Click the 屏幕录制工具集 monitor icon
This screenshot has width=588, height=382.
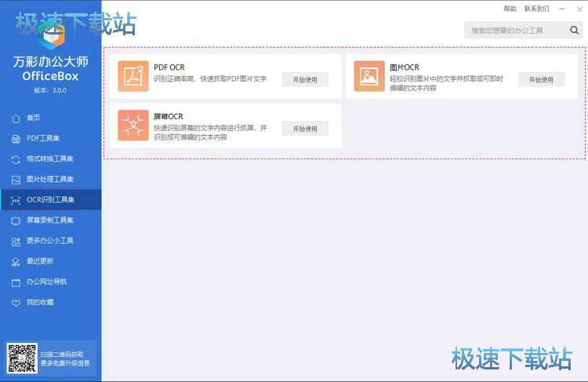[16, 221]
